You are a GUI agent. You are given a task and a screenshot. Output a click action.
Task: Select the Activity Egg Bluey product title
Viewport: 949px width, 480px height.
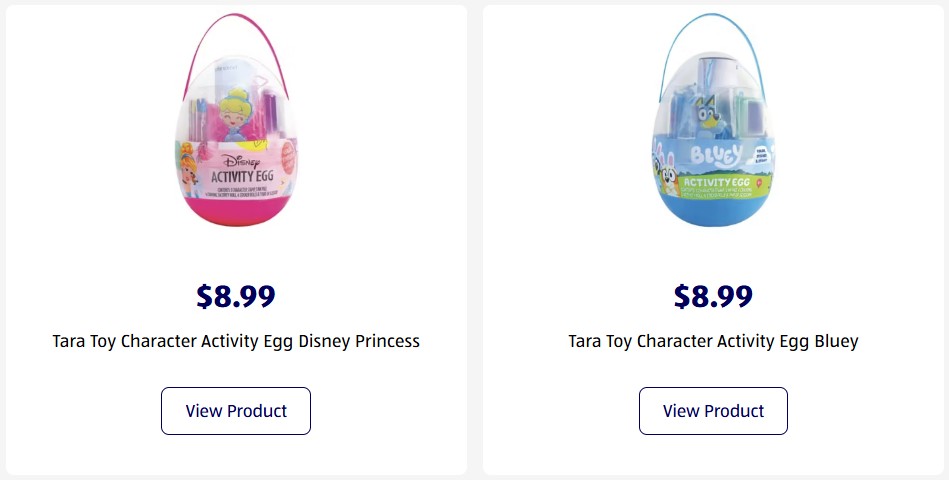click(713, 341)
